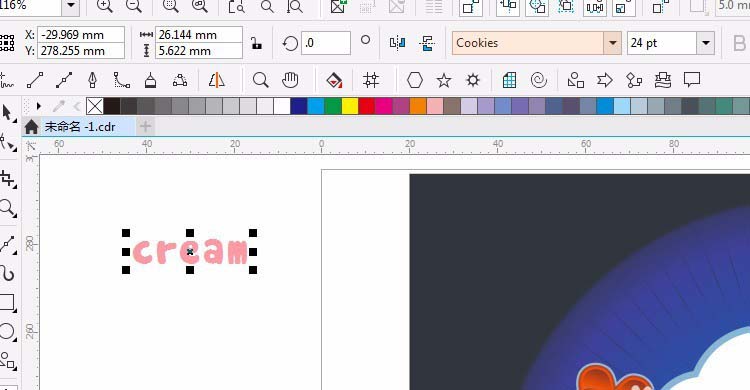Screen dimensions: 750x390
Task: Select the Pen nib tool
Action: [93, 80]
